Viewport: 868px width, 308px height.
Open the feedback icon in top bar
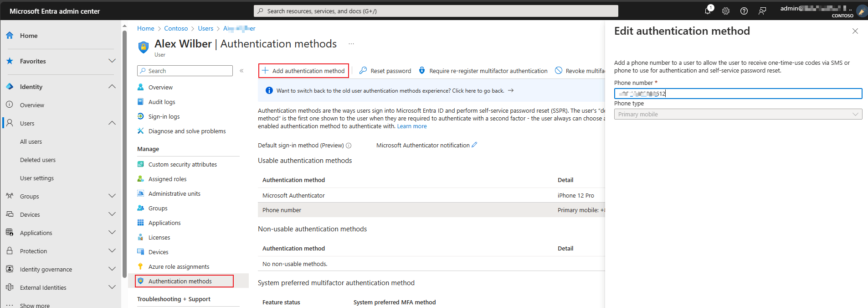click(762, 11)
